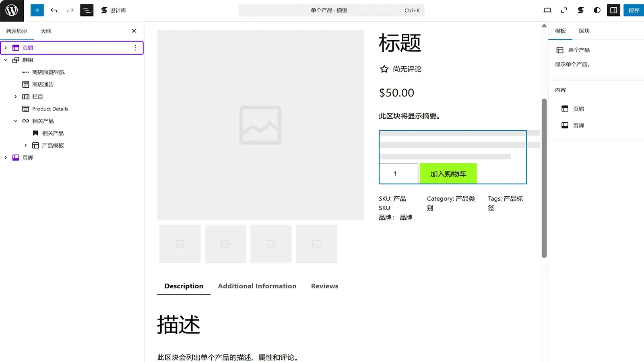Click the 保存 button
The width and height of the screenshot is (644, 362).
633,10
